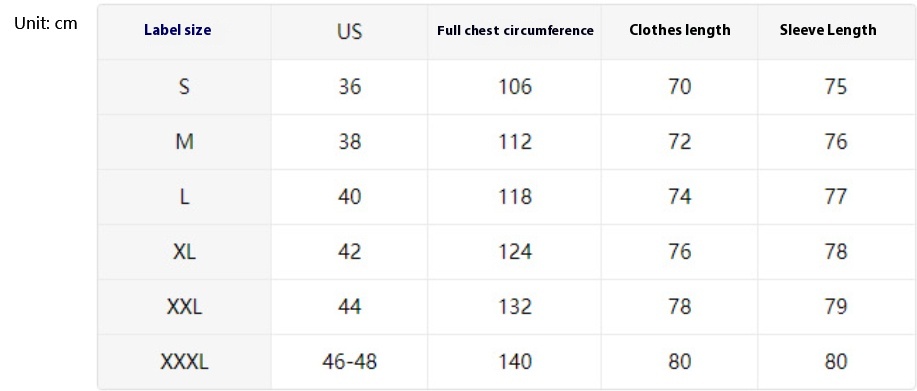The image size is (917, 391).
Task: Click the L size row label
Action: point(184,197)
